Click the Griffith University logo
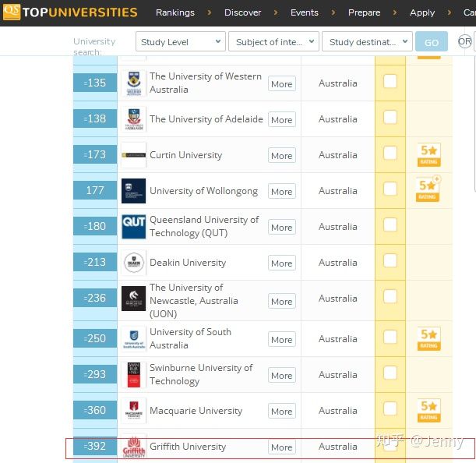Screen dimensions: 476x463 point(133,447)
